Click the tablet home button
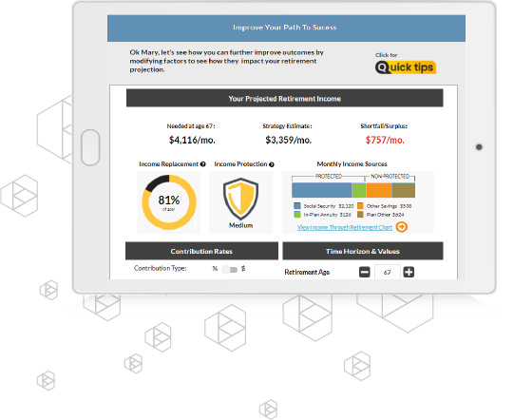The width and height of the screenshot is (514, 420). [x=90, y=147]
